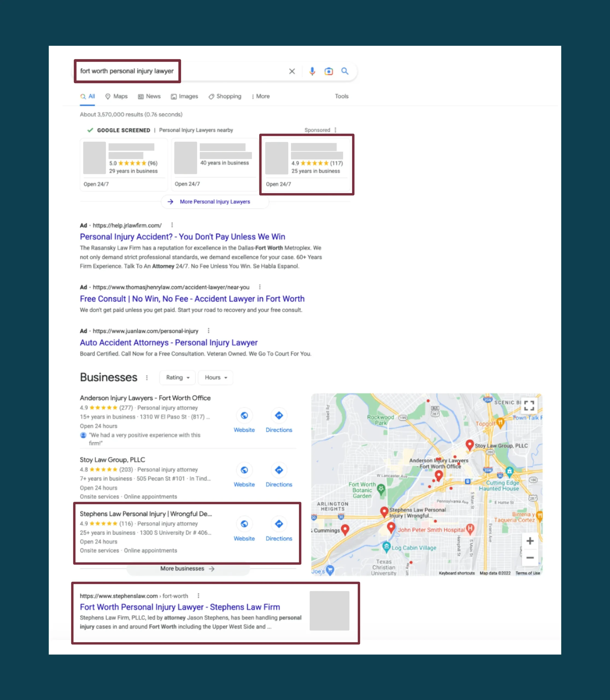Open image search with camera icon
610x700 pixels.
(x=328, y=71)
